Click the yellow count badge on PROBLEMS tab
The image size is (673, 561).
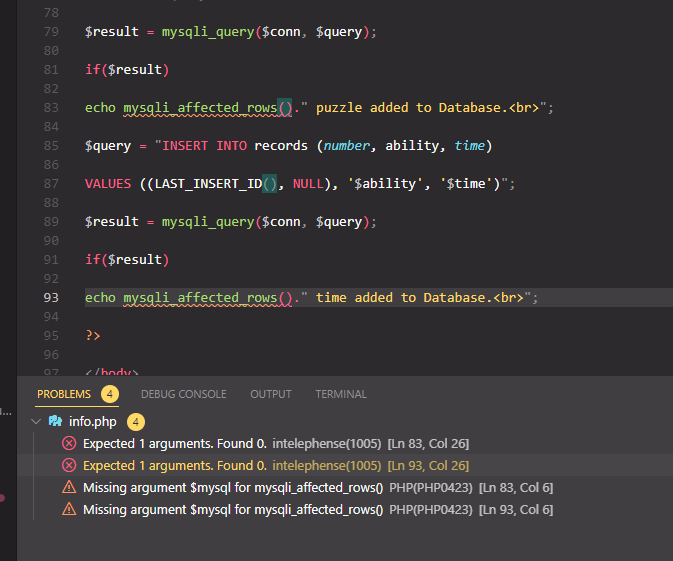click(x=109, y=394)
